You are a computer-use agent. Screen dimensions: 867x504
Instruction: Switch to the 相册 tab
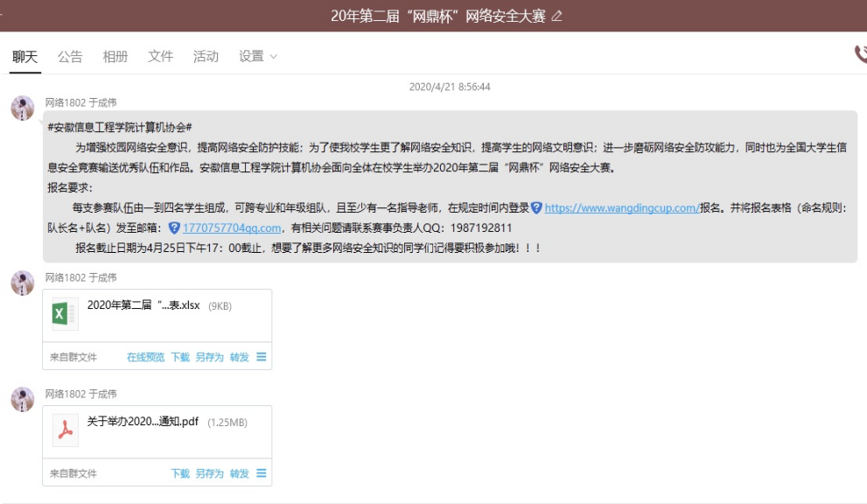(x=115, y=56)
